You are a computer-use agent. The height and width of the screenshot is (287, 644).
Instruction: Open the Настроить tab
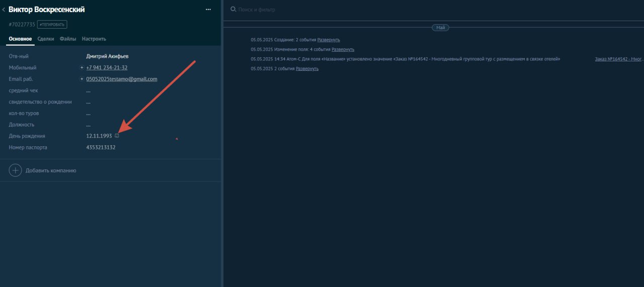pyautogui.click(x=94, y=39)
